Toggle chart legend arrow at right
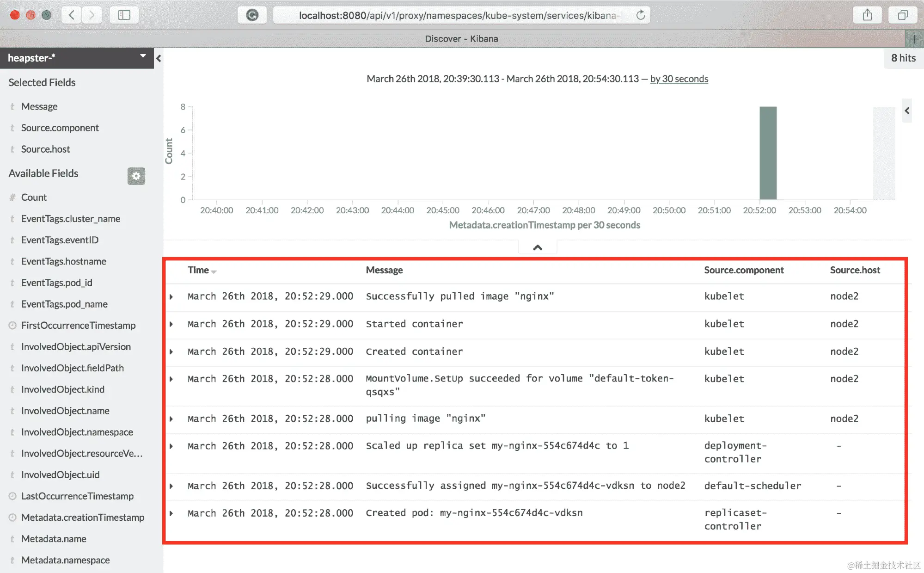 coord(907,111)
